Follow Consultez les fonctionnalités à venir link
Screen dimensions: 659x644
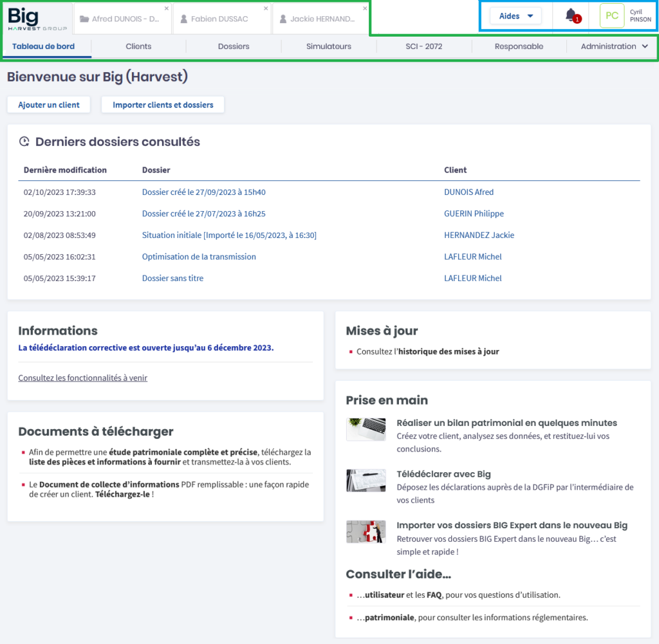tap(82, 378)
